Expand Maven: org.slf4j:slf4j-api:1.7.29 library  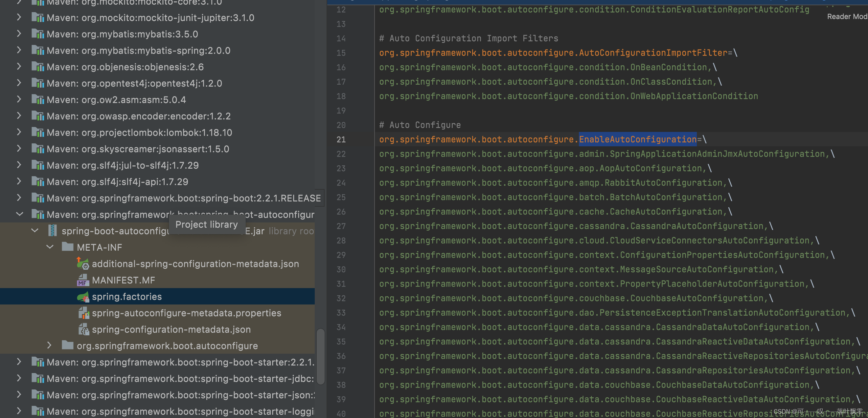click(19, 181)
